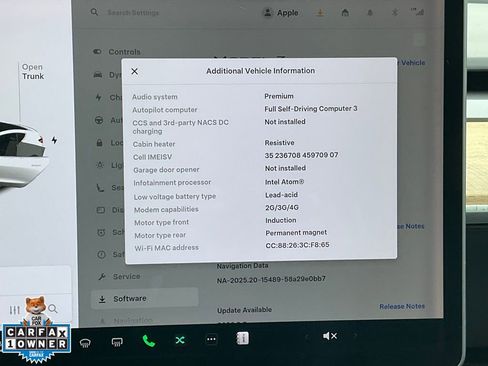Click Navigation Data version NA-2025.20-15489
Screen dimensions: 488x366
click(271, 279)
